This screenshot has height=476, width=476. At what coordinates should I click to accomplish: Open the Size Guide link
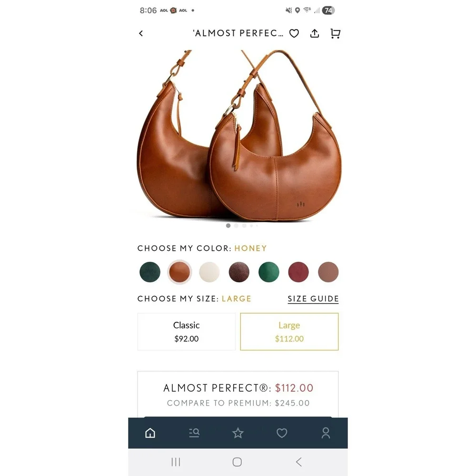click(313, 299)
